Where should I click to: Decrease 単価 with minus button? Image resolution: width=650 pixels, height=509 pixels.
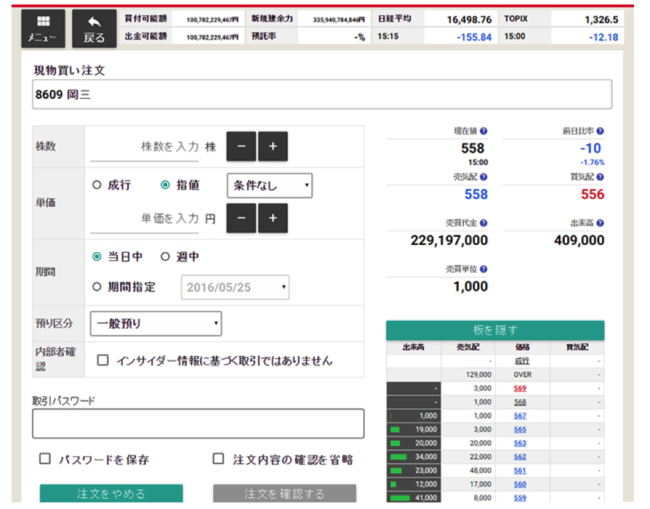pos(241,217)
